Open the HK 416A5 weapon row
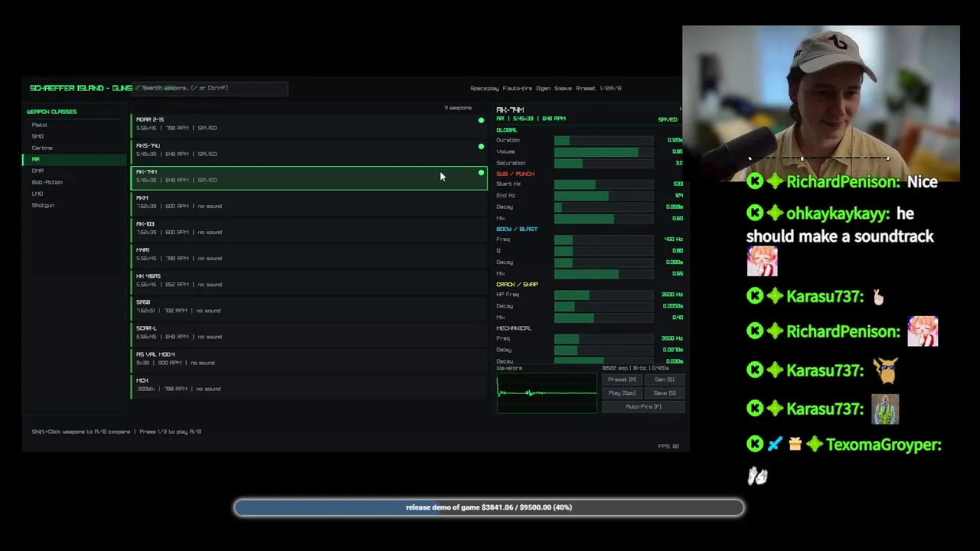 click(x=309, y=281)
